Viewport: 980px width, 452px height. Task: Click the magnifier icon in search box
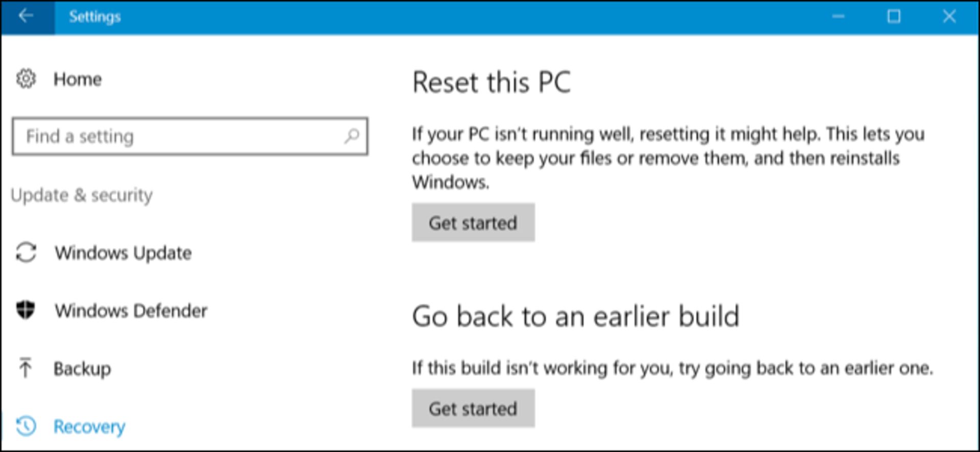click(352, 136)
